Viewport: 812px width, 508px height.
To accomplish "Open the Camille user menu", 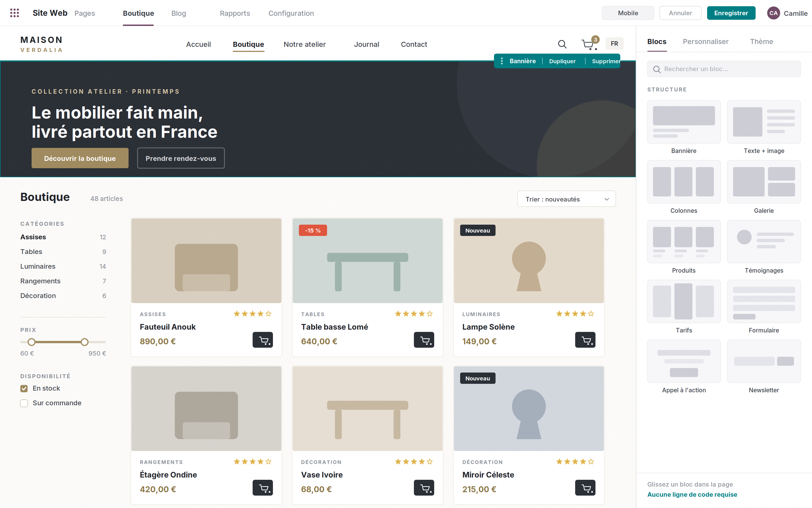I will (787, 13).
